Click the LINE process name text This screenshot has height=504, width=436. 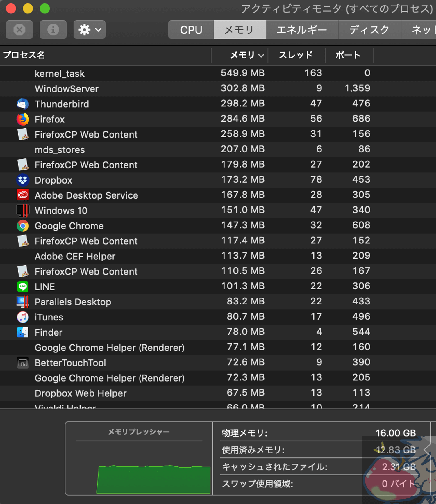pyautogui.click(x=45, y=287)
